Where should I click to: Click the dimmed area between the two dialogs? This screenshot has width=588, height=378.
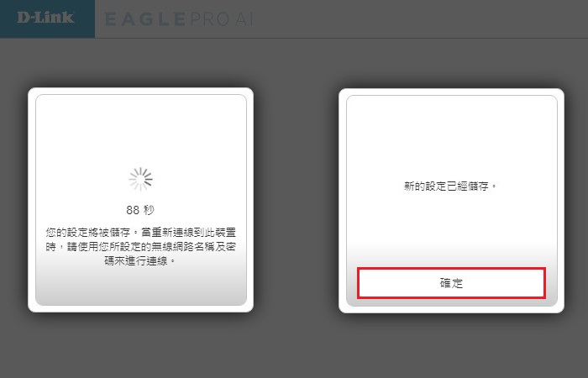coord(296,200)
